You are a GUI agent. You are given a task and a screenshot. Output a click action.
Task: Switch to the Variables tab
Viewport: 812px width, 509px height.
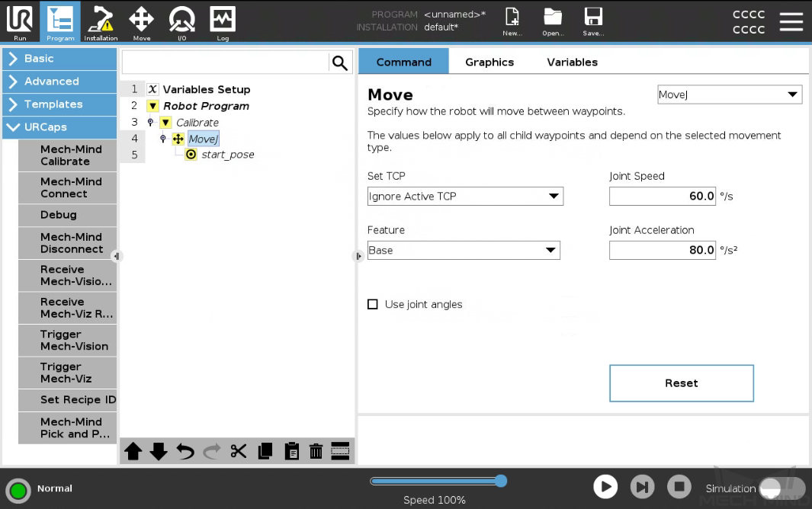(572, 62)
